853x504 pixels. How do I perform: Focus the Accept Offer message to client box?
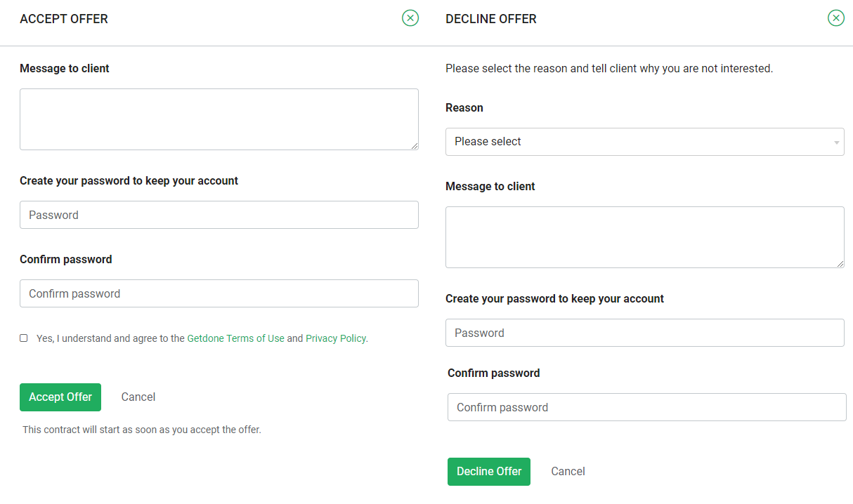click(219, 119)
